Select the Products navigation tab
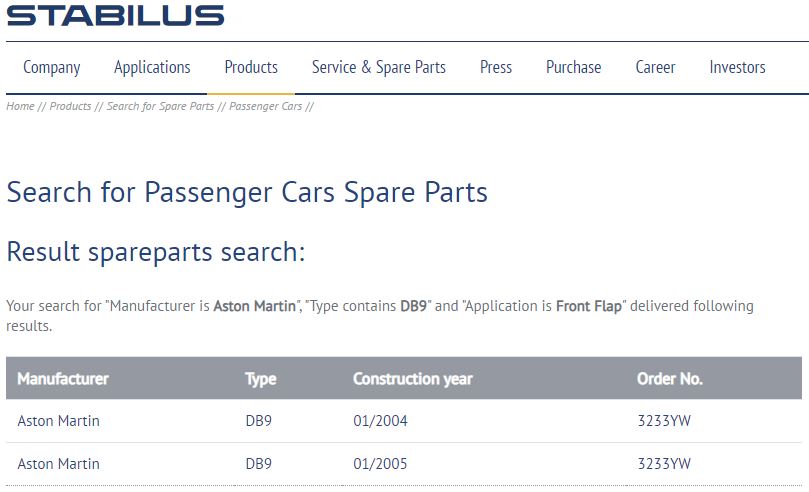 coord(251,67)
